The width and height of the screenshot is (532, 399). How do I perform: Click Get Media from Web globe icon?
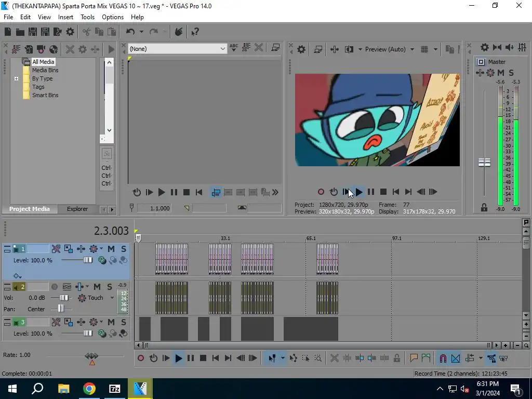[x=54, y=49]
